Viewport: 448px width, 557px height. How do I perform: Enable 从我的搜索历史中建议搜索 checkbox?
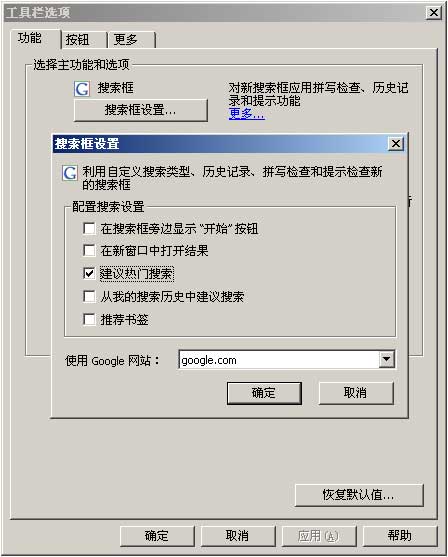(89, 296)
